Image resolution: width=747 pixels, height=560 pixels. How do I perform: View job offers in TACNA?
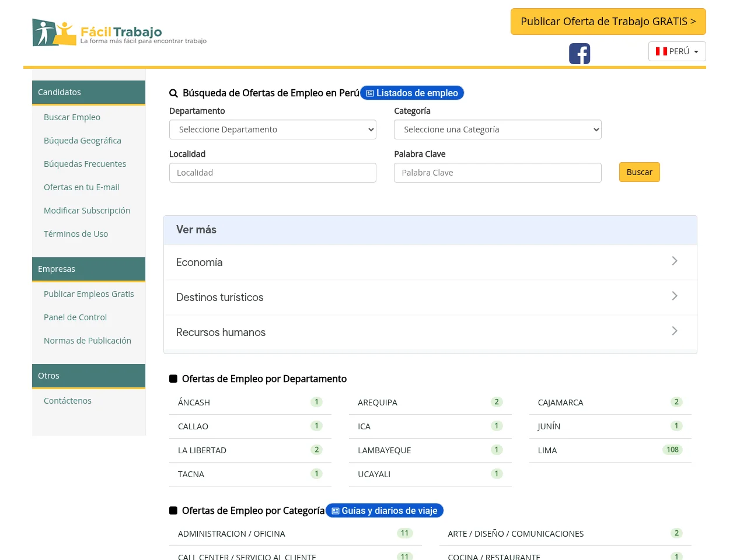point(250,474)
